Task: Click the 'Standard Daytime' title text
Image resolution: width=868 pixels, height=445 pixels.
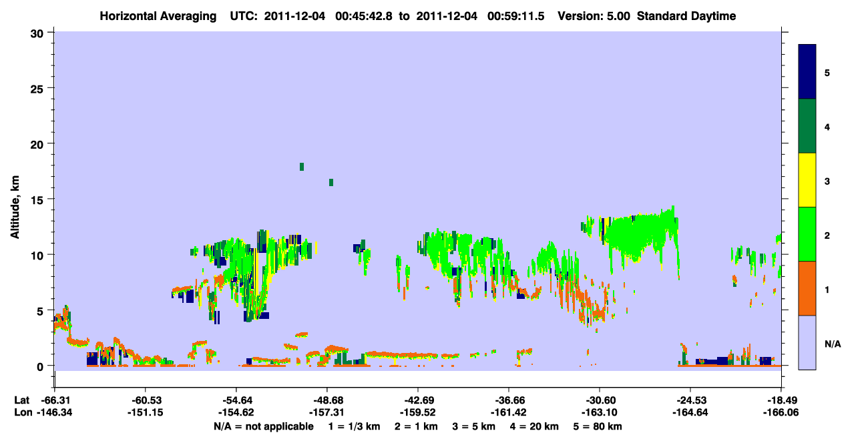Action: point(686,16)
